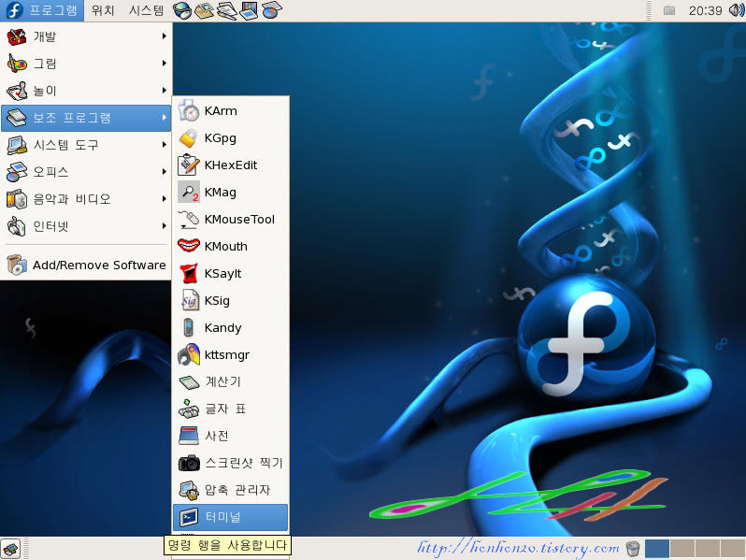Launch the spreadsheet chart icon in the top panel
Screen dimensions: 746x560
click(x=272, y=10)
